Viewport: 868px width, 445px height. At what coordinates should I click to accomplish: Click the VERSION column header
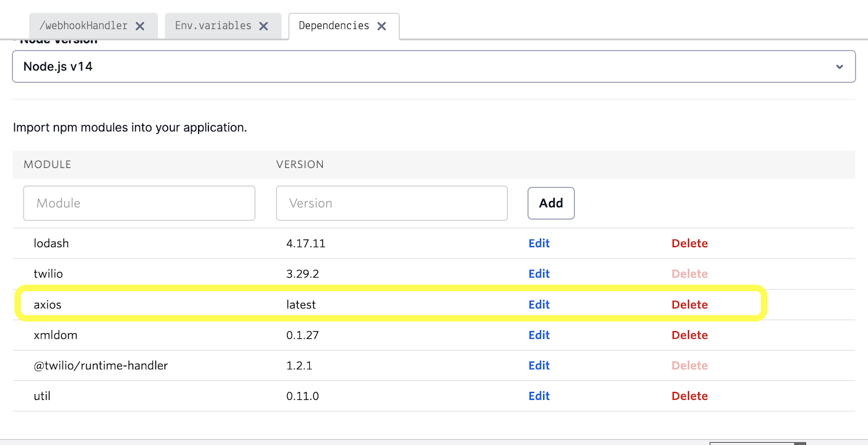(x=300, y=164)
